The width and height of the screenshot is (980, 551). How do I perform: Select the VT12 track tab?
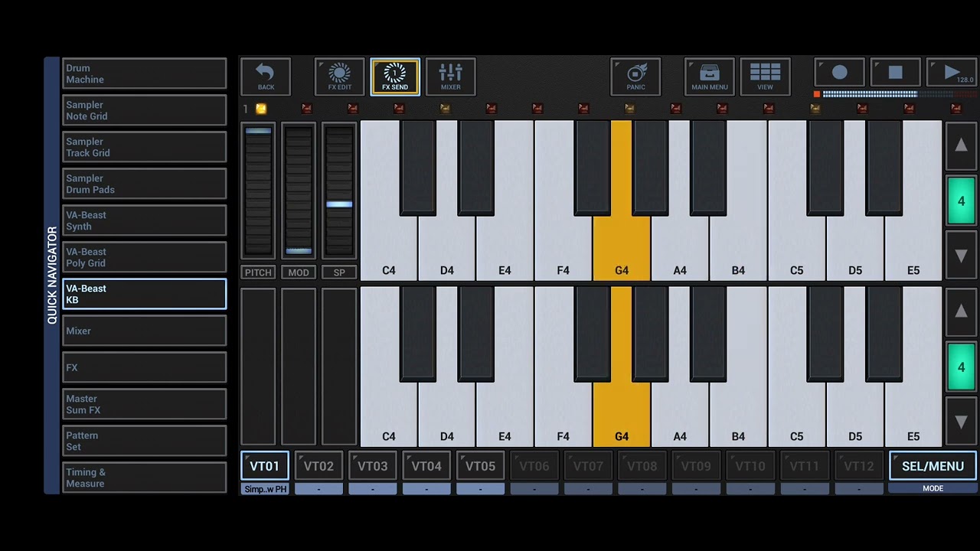click(x=858, y=466)
